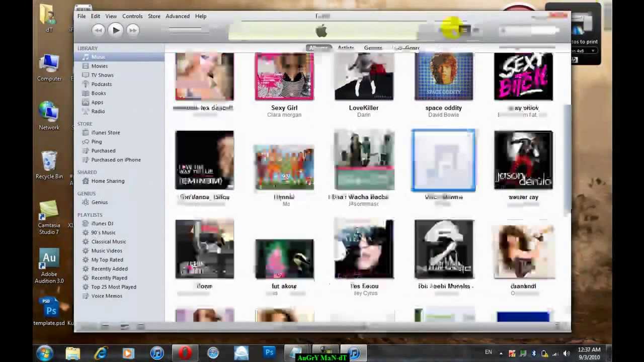Select the space oddity album cover

[444, 76]
